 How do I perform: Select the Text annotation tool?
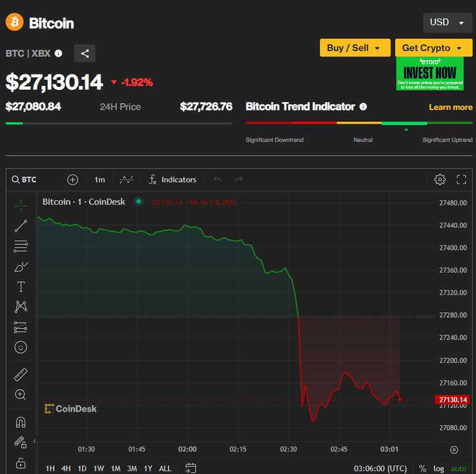[x=21, y=287]
